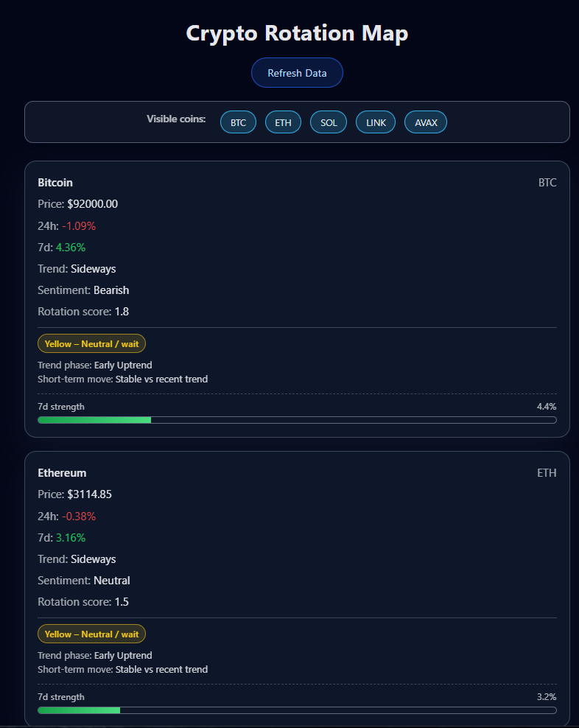Click Ethereum's yellow Neutral / wait badge
Image resolution: width=579 pixels, height=728 pixels.
(x=92, y=634)
